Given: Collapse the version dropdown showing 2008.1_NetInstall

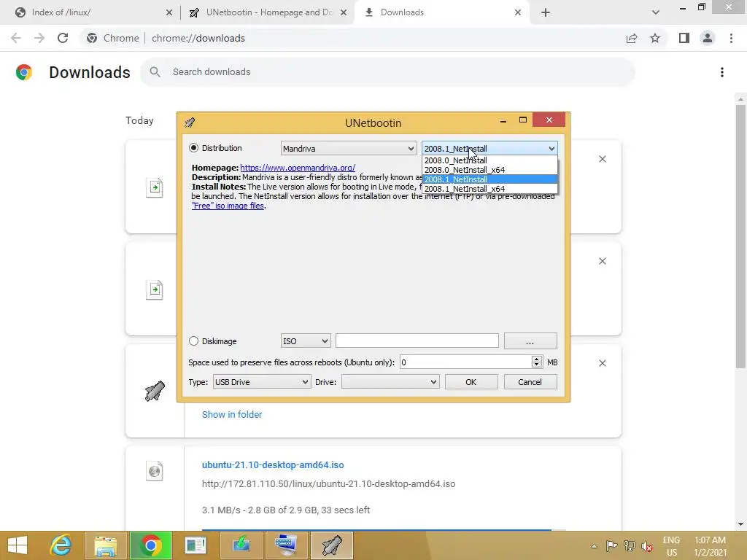Looking at the screenshot, I should tap(489, 149).
